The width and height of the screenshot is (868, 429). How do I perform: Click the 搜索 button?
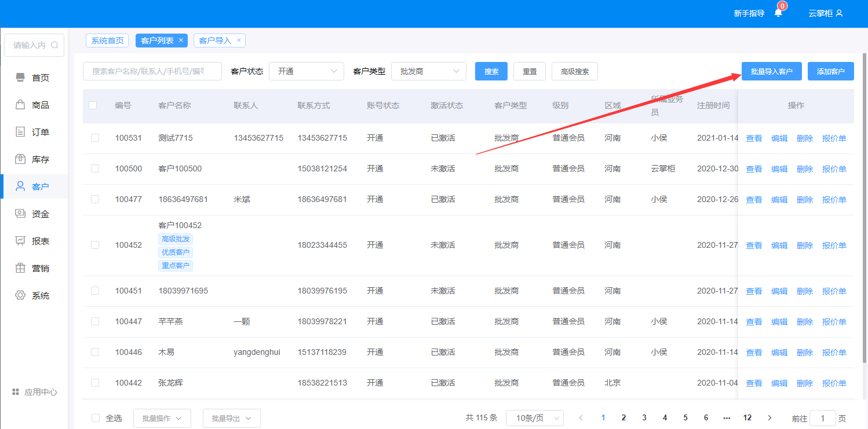point(491,71)
